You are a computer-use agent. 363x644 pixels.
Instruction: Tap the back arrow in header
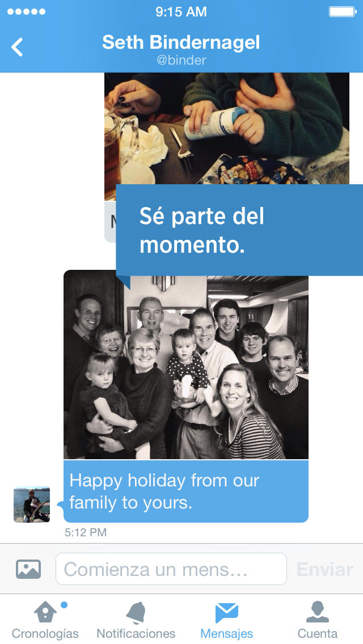point(17,47)
